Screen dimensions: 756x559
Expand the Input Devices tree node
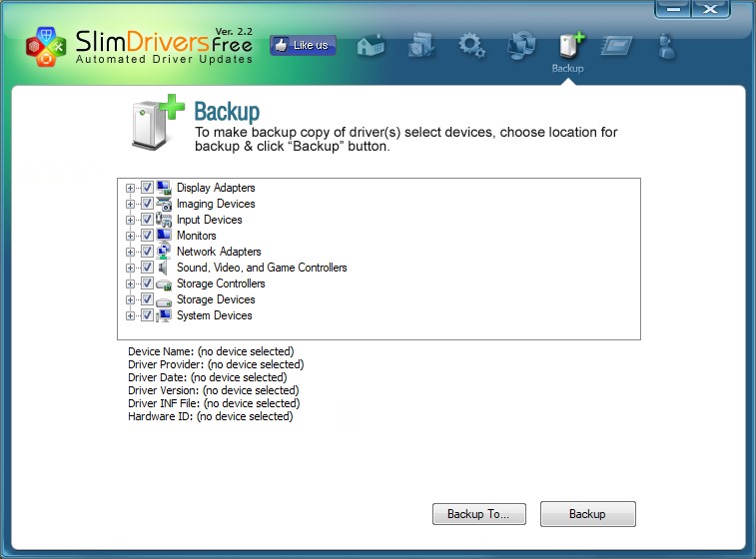[x=130, y=220]
